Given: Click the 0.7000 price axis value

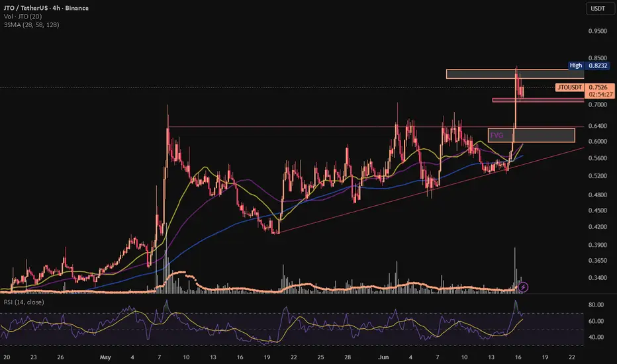Looking at the screenshot, I should point(597,105).
